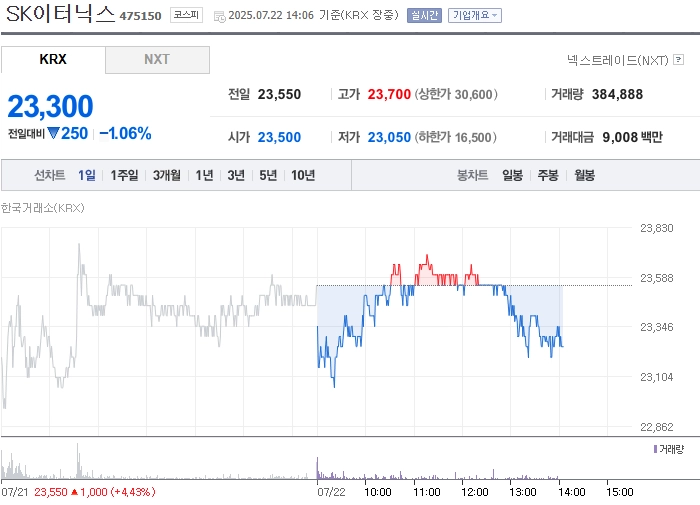
Task: Click the 23,104 y-axis label
Action: click(657, 377)
